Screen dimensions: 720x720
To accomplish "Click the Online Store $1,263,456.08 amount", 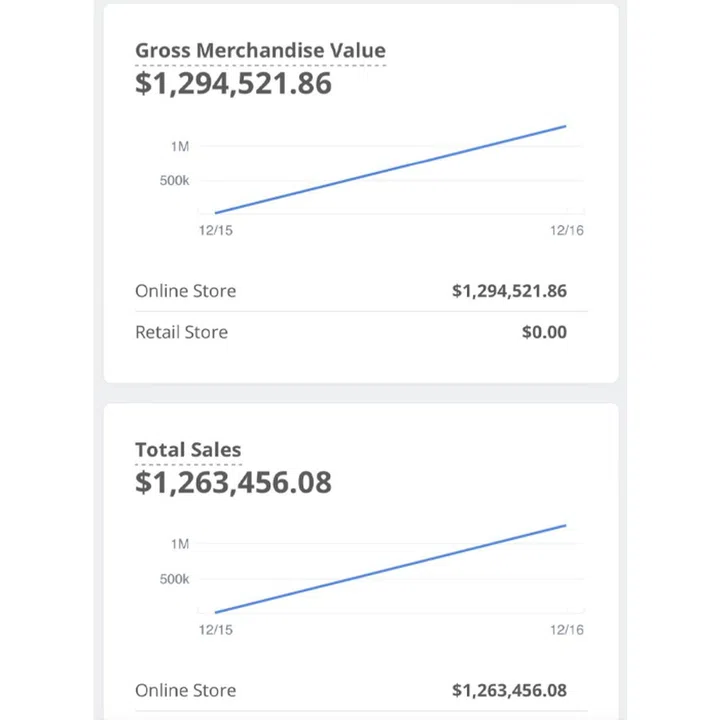I will [509, 690].
